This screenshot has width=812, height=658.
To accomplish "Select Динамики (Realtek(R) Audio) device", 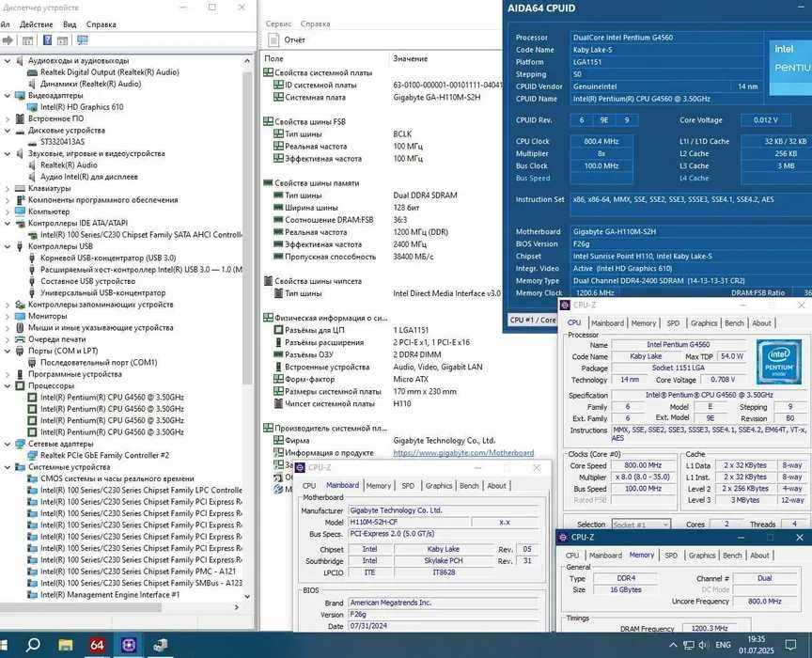I will [x=90, y=84].
